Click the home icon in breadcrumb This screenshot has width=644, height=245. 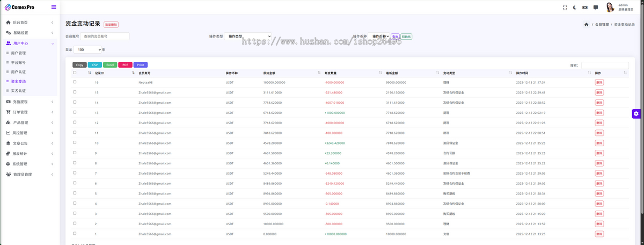pyautogui.click(x=586, y=24)
